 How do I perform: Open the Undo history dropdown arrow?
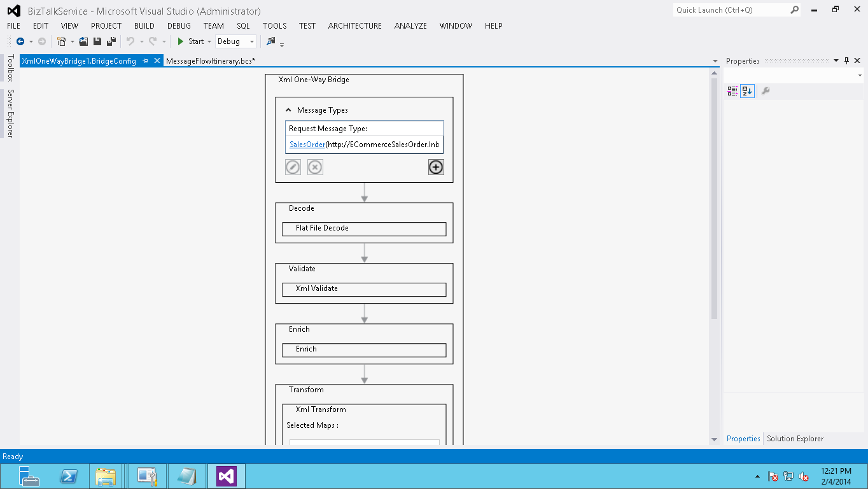coord(141,41)
